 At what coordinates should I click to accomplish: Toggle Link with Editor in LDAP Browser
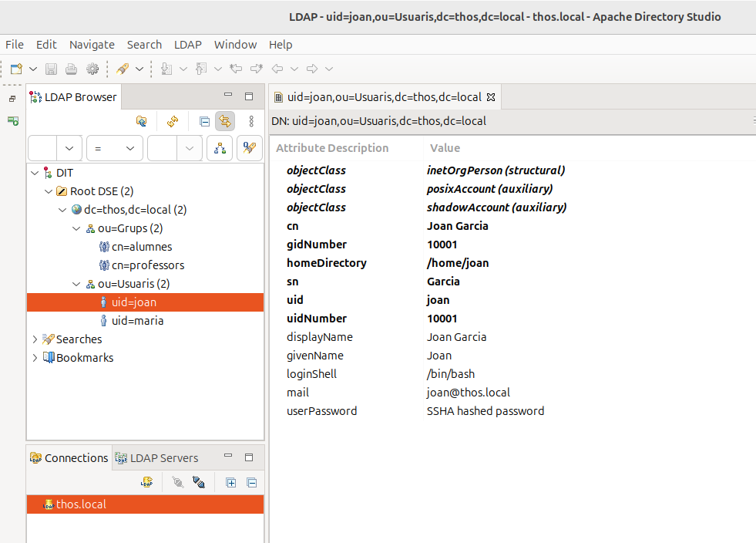tap(225, 121)
